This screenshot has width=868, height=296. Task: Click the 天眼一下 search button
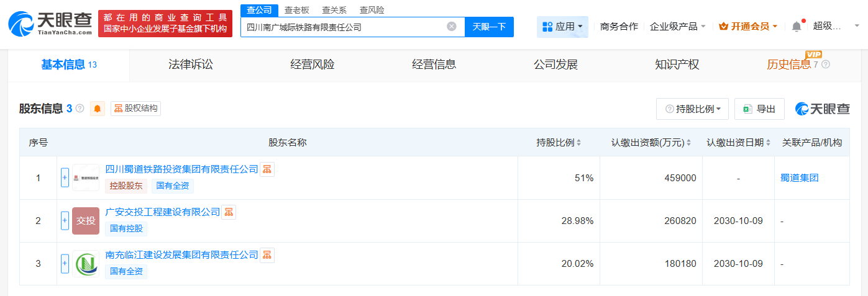489,27
